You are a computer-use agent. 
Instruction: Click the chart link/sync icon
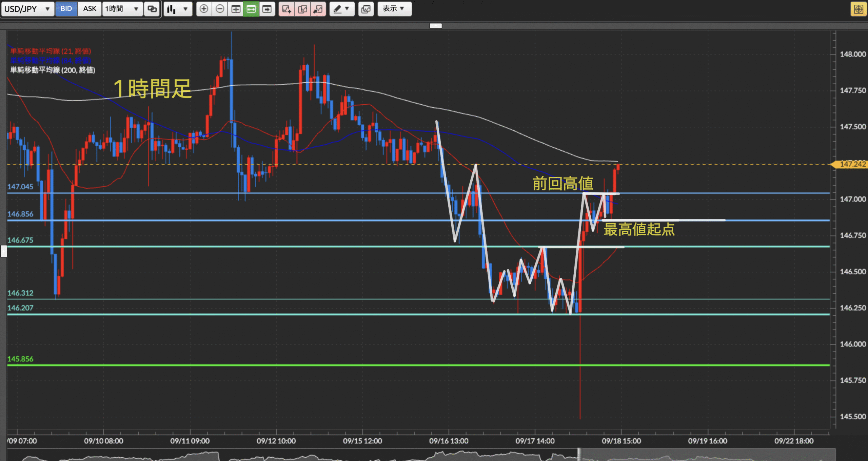(152, 9)
